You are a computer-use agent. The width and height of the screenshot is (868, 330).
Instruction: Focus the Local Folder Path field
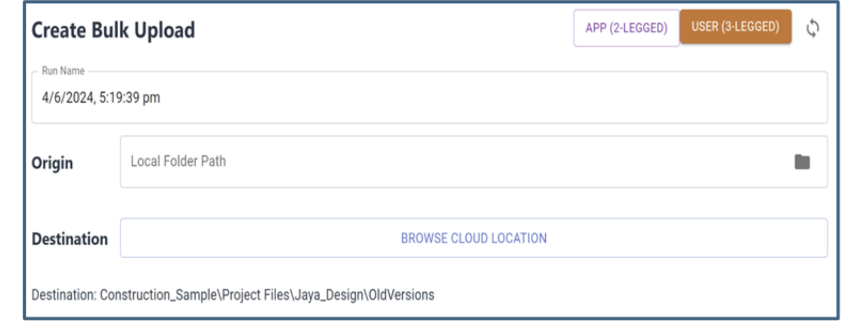click(x=474, y=162)
